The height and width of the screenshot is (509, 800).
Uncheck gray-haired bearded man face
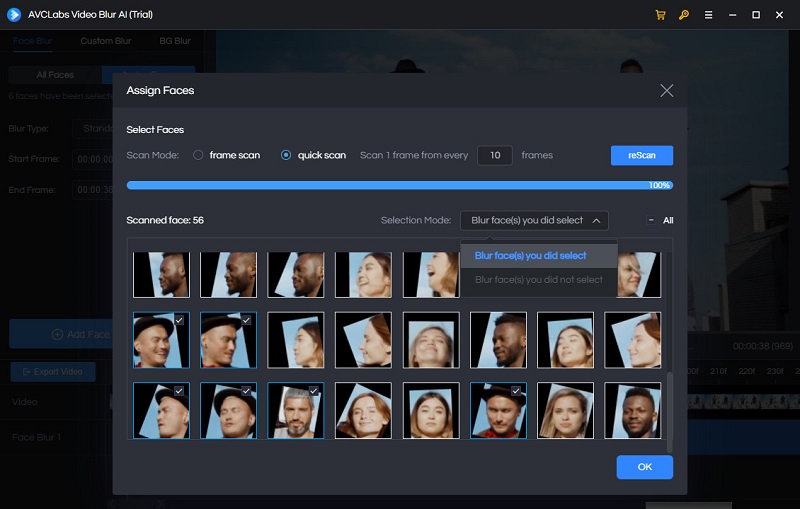314,391
